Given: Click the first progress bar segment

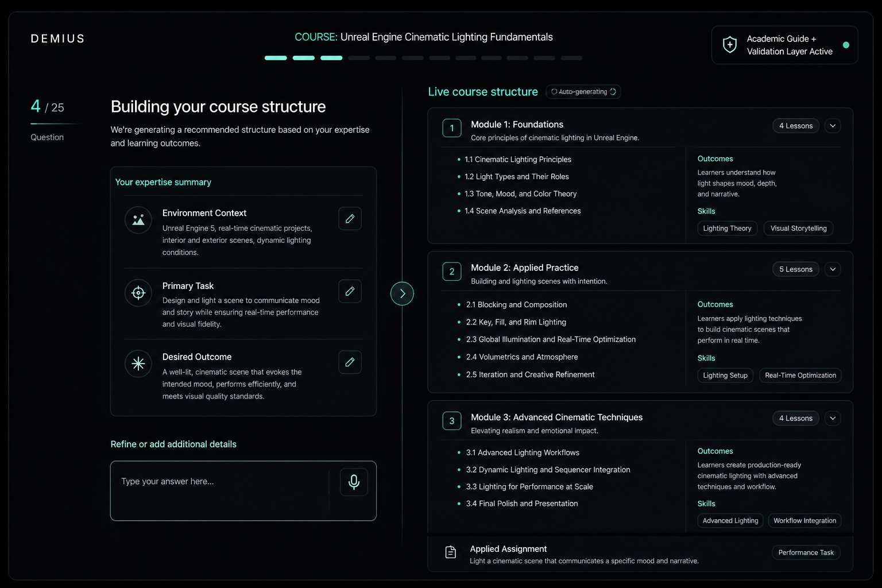Looking at the screenshot, I should click(x=276, y=58).
